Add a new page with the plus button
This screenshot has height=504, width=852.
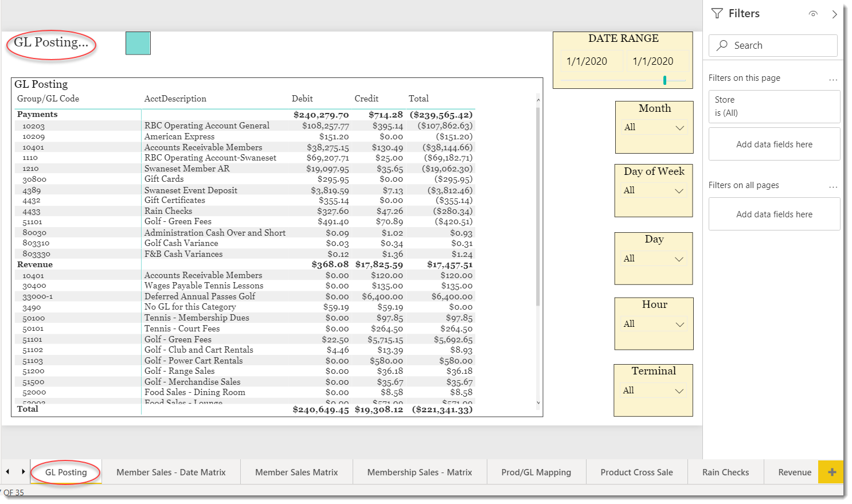point(832,472)
